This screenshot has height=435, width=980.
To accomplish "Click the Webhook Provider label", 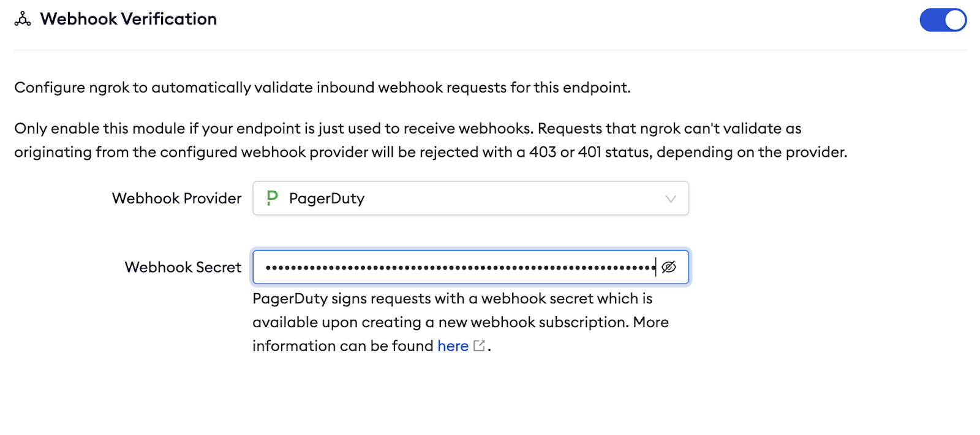I will point(176,199).
